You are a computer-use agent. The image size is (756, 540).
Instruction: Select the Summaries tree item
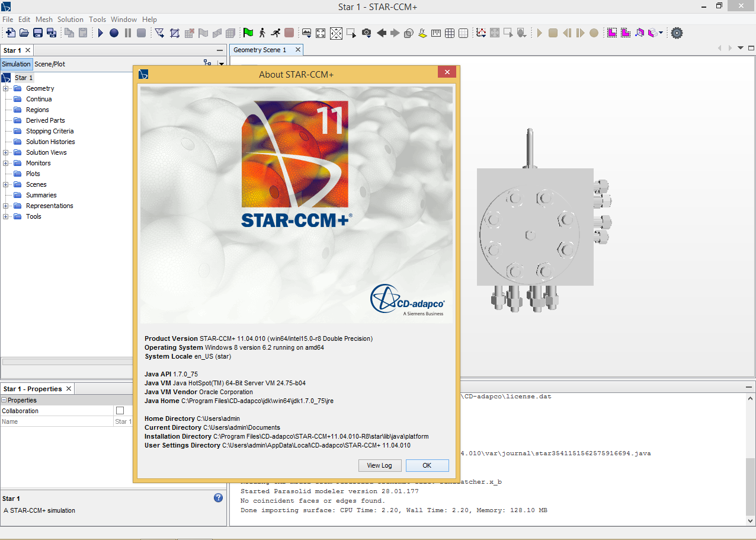coord(41,195)
